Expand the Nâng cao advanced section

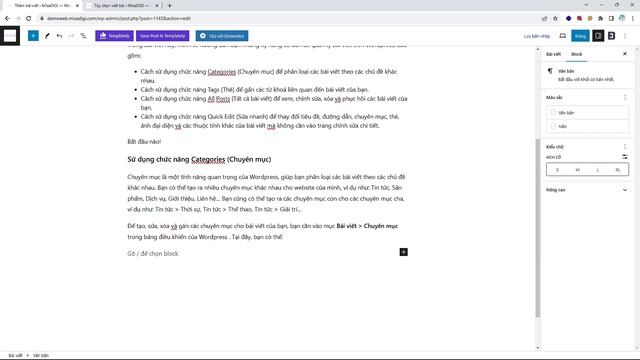click(x=587, y=190)
